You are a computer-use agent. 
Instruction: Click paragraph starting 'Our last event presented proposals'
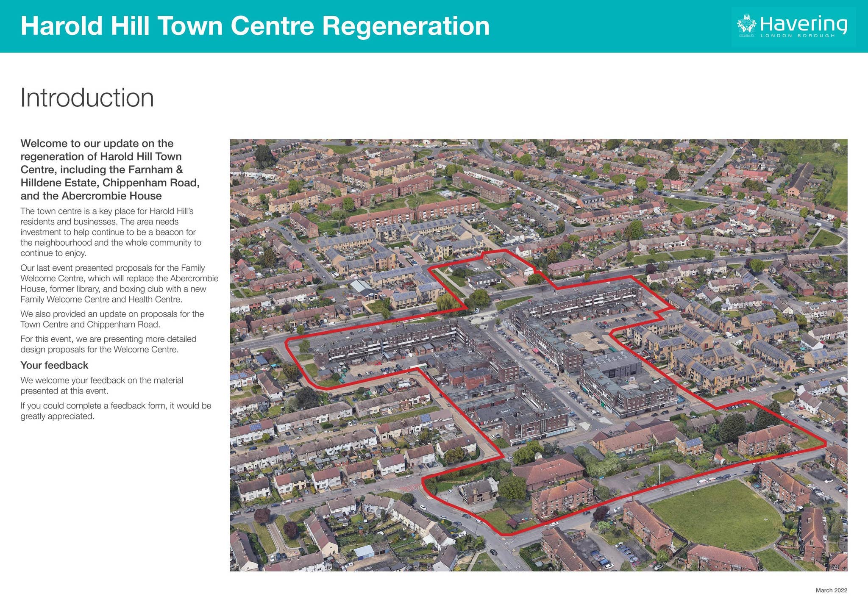click(x=120, y=284)
